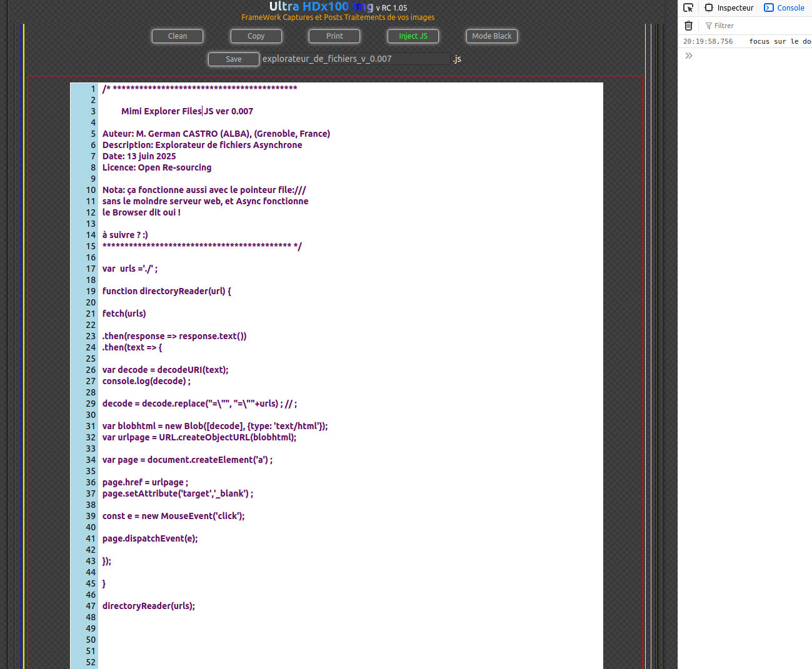Click the 'function directoryReader(url) {' line
812x669 pixels.
167,291
